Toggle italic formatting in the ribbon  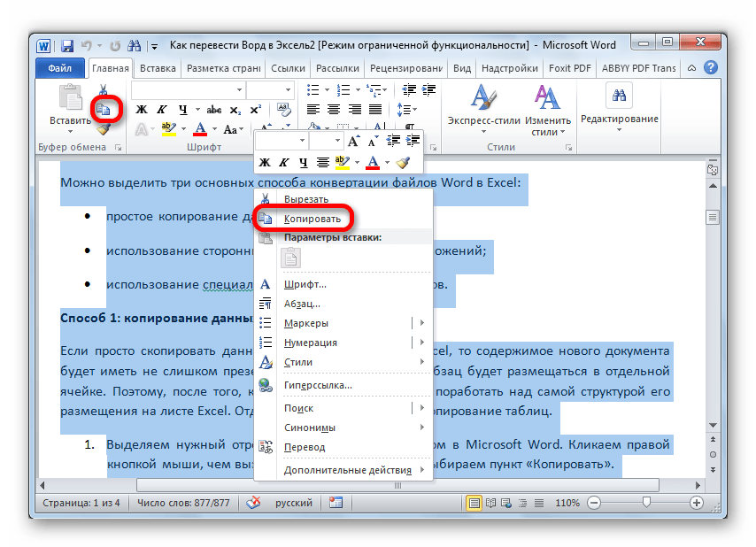(x=162, y=110)
